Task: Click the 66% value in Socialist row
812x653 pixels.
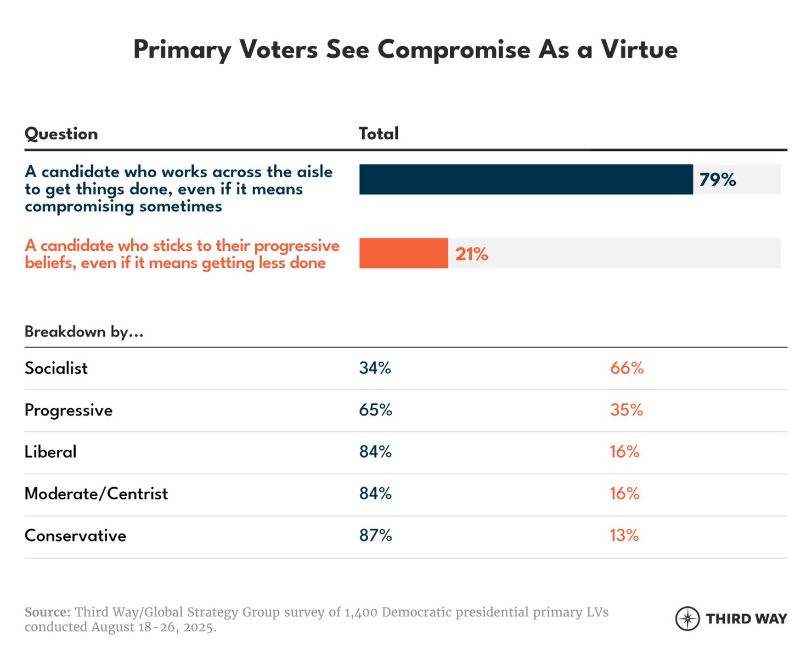Action: tap(627, 368)
